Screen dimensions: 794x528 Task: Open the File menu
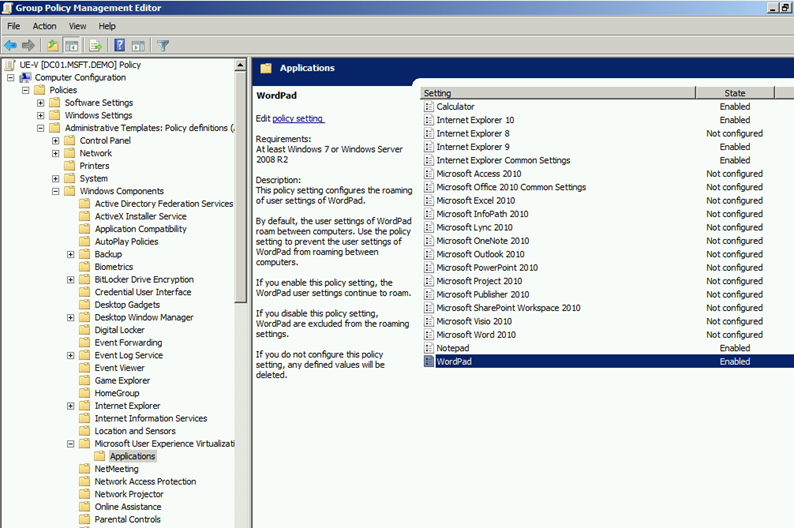14,26
